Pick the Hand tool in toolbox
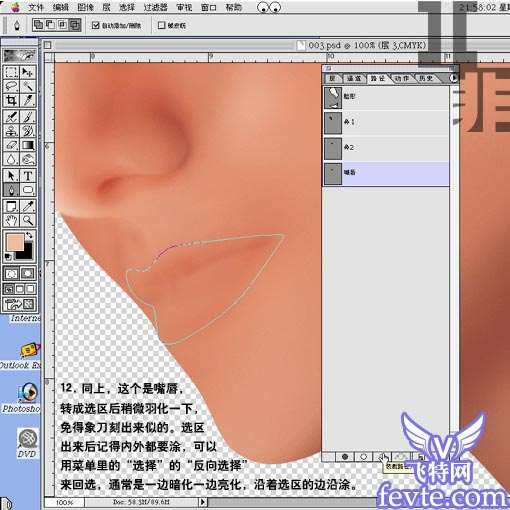510x510 pixels. 12,220
